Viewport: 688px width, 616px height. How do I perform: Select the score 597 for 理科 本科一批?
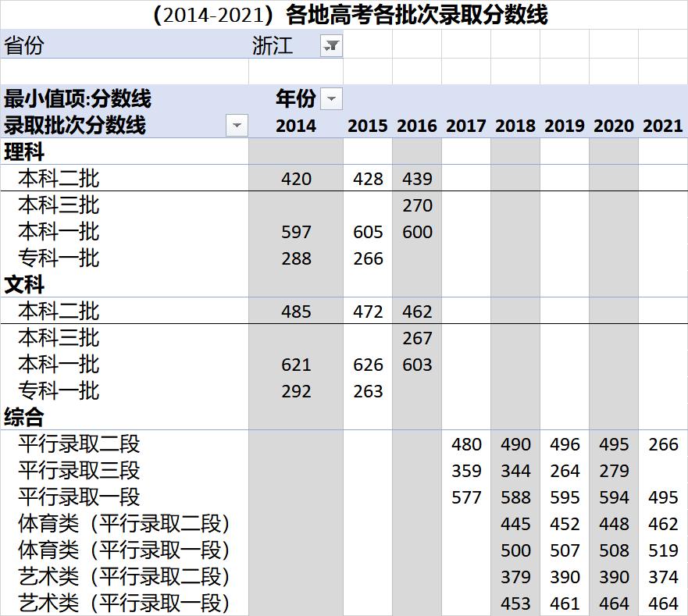pyautogui.click(x=295, y=231)
